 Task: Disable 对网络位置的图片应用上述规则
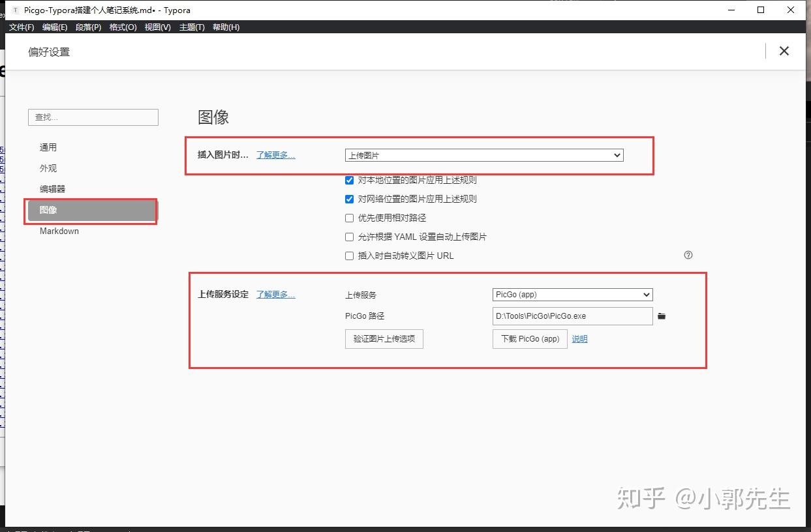(349, 199)
